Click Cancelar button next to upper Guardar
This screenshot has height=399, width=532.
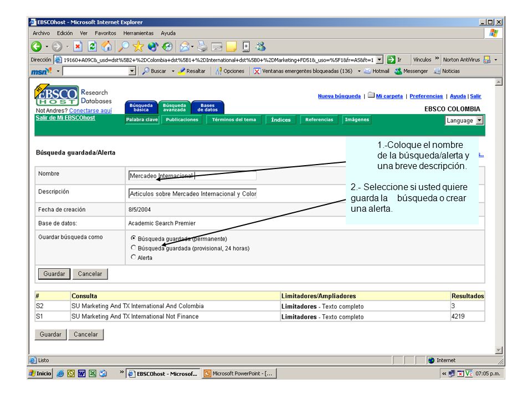90,273
